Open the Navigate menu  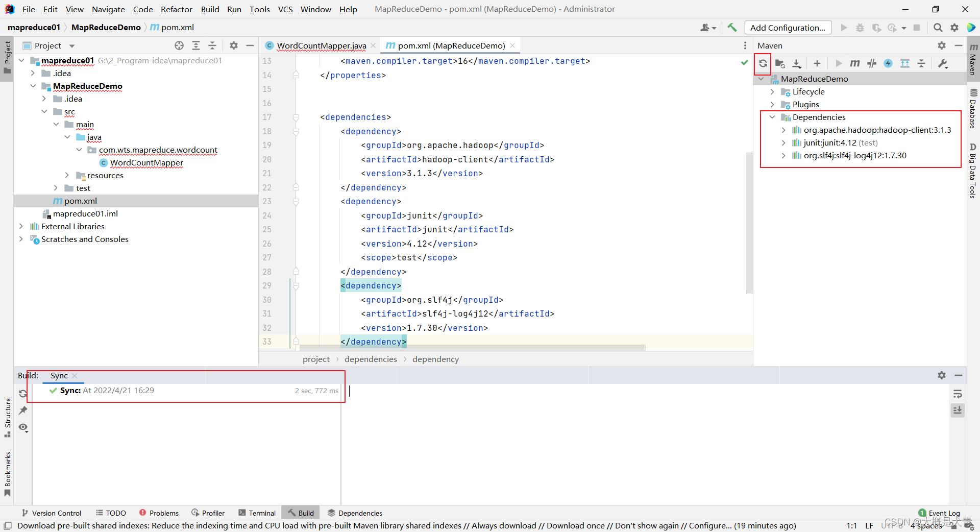pos(108,9)
